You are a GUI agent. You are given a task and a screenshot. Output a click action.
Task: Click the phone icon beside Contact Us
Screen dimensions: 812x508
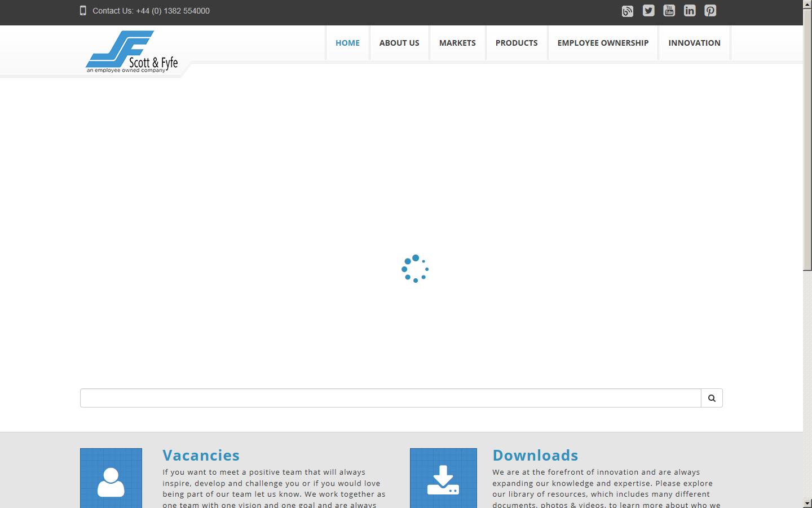83,11
